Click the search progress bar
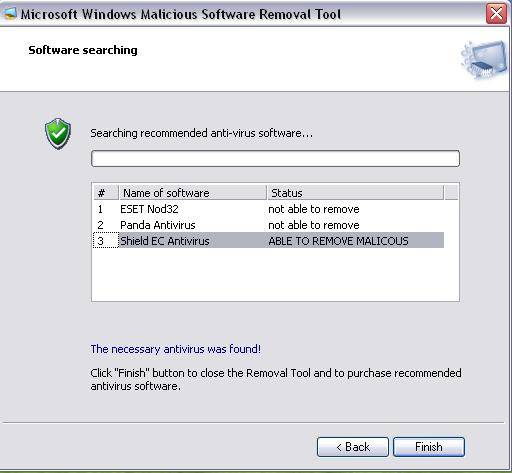The image size is (512, 473). coord(275,158)
